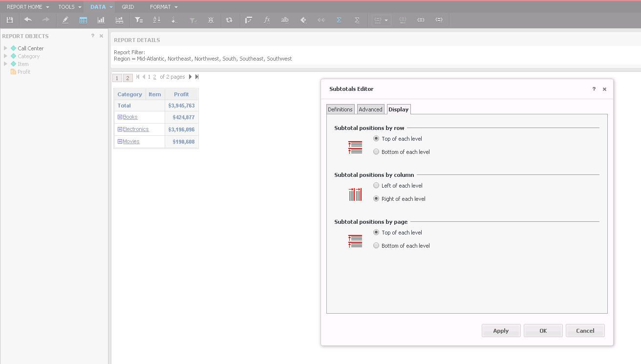Expand the Item tree node
This screenshot has width=641, height=364.
click(x=5, y=64)
